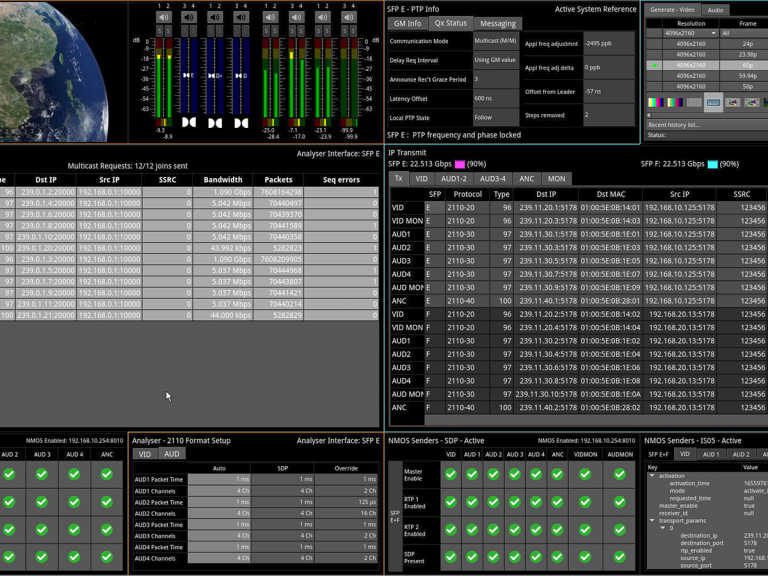Open the 4096x2160 resolution dropdown
The width and height of the screenshot is (768, 576).
tap(691, 33)
